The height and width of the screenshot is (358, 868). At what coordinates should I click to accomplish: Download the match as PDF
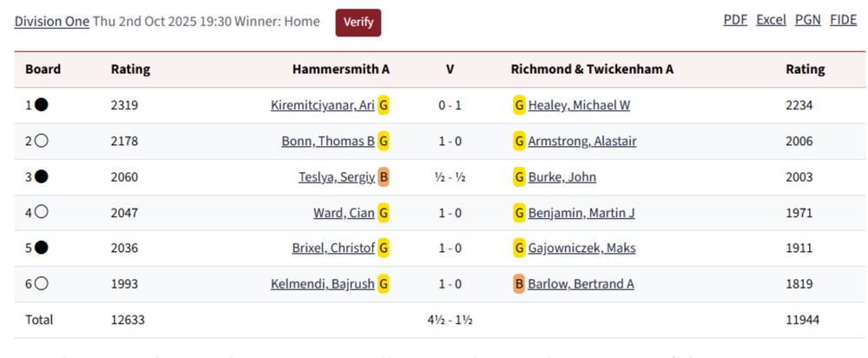coord(735,20)
